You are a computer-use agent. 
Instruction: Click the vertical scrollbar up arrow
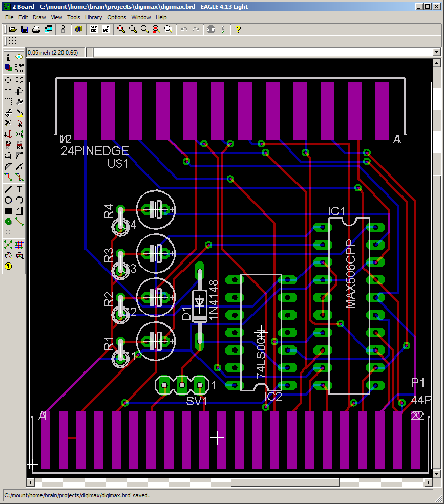click(x=437, y=62)
